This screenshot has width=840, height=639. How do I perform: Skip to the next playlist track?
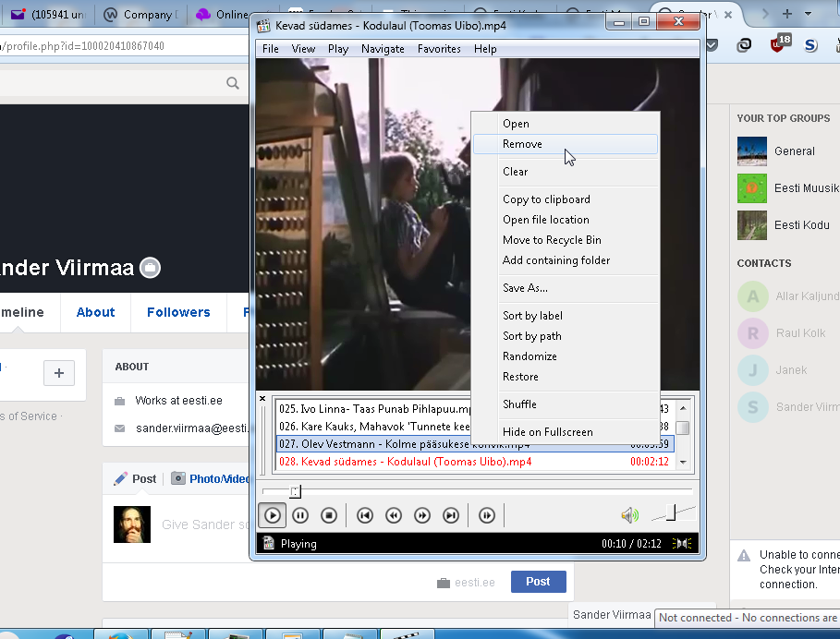[x=451, y=515]
